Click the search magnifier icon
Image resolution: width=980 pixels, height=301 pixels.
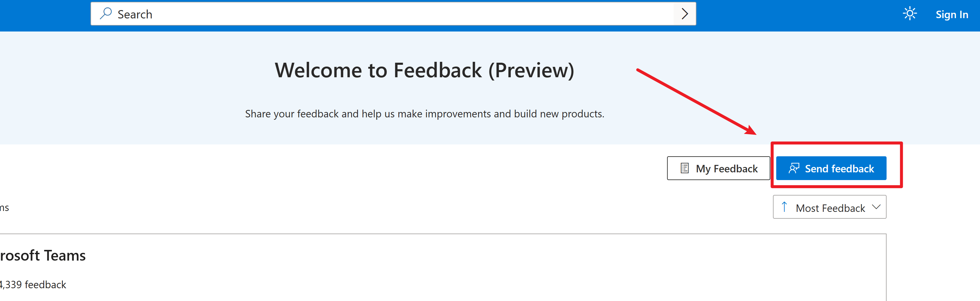105,14
